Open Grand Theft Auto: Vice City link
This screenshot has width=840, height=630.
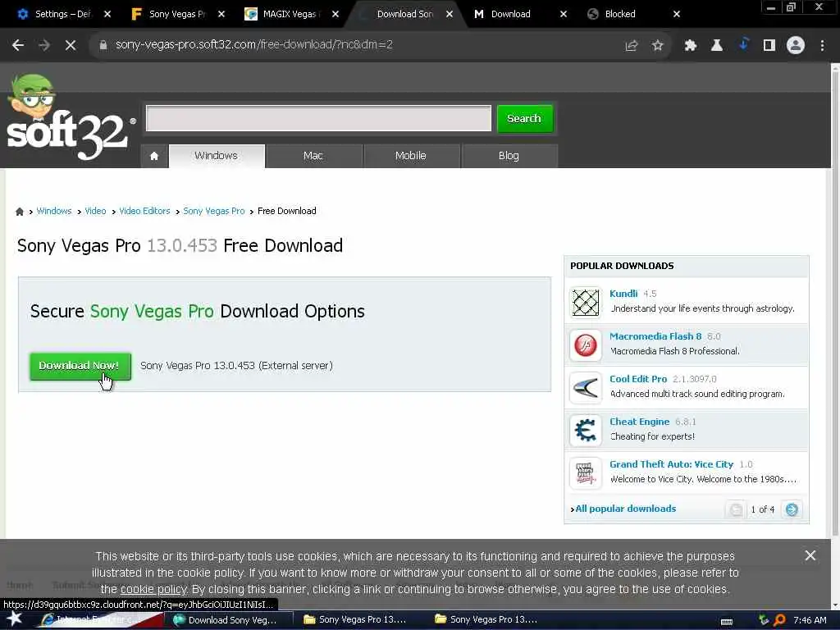pos(671,464)
